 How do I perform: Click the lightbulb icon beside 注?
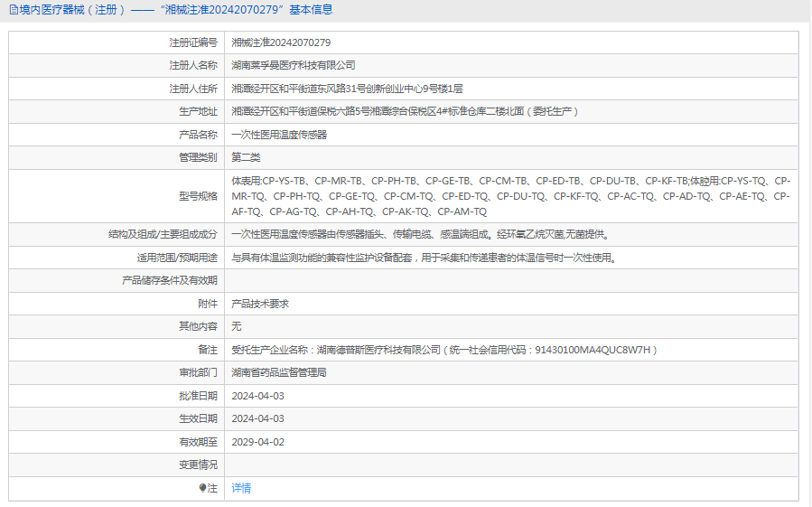[x=202, y=488]
